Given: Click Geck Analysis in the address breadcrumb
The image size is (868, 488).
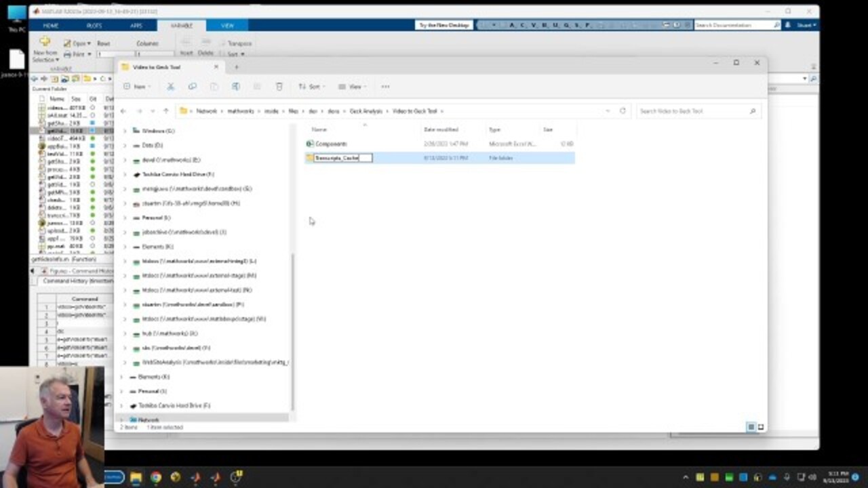Looking at the screenshot, I should 366,111.
